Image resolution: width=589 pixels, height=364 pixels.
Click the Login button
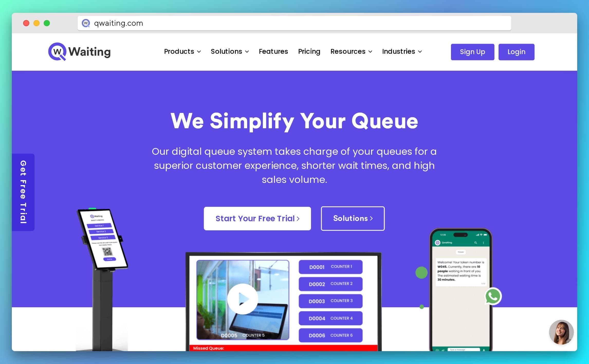point(517,51)
